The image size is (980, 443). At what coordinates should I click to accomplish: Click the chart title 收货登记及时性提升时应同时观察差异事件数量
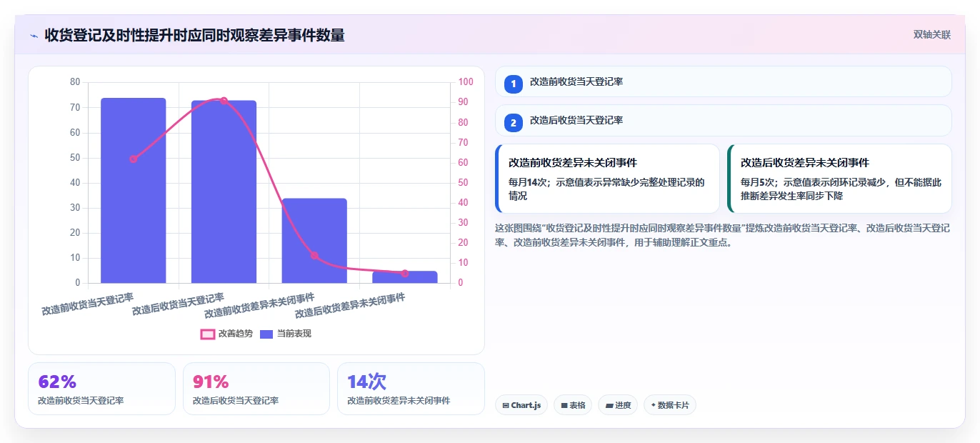(194, 35)
